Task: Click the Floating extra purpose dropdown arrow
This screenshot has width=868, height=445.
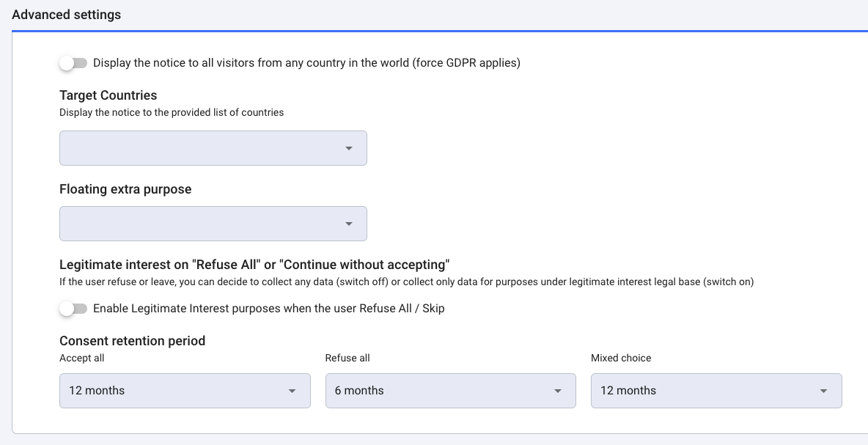Action: pyautogui.click(x=348, y=223)
